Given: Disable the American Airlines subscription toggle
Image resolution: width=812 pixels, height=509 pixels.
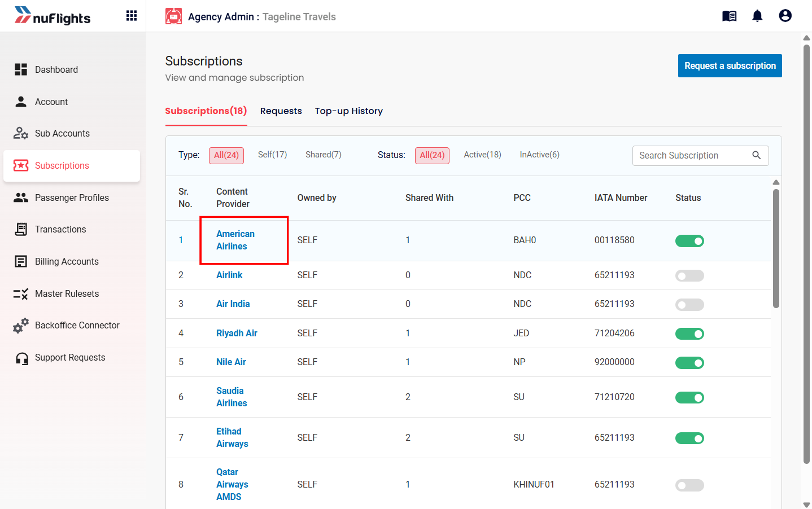Looking at the screenshot, I should pyautogui.click(x=689, y=241).
